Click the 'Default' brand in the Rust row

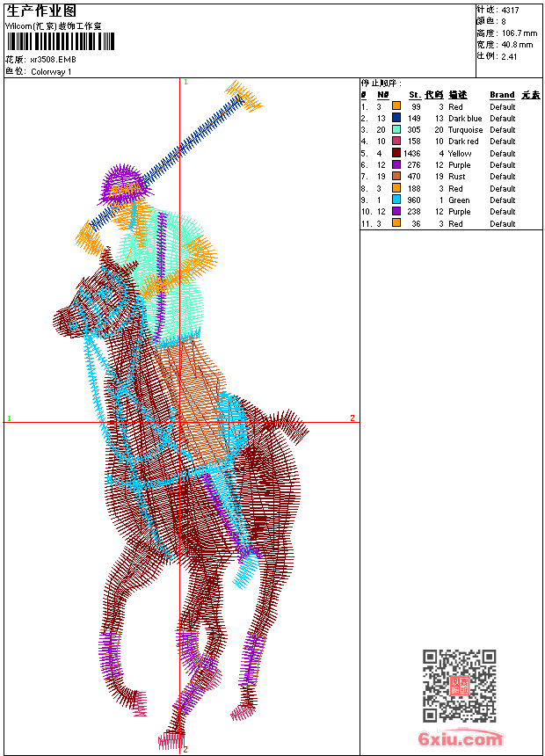(x=503, y=177)
